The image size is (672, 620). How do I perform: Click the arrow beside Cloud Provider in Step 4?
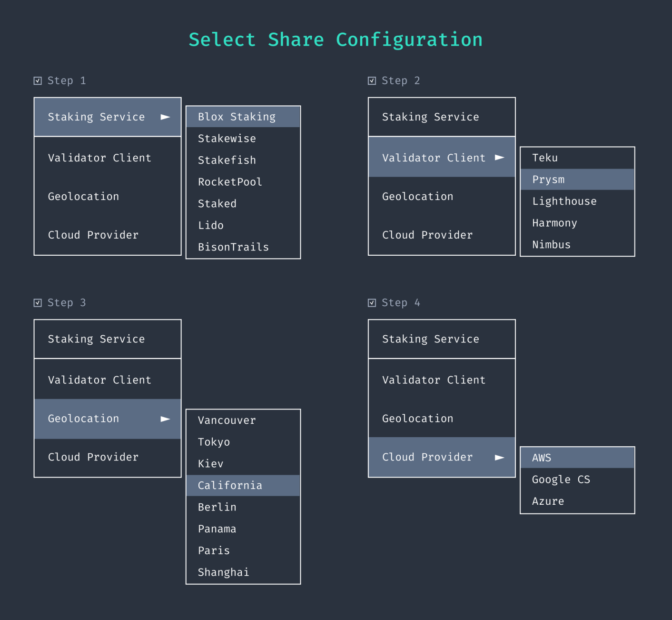click(499, 458)
